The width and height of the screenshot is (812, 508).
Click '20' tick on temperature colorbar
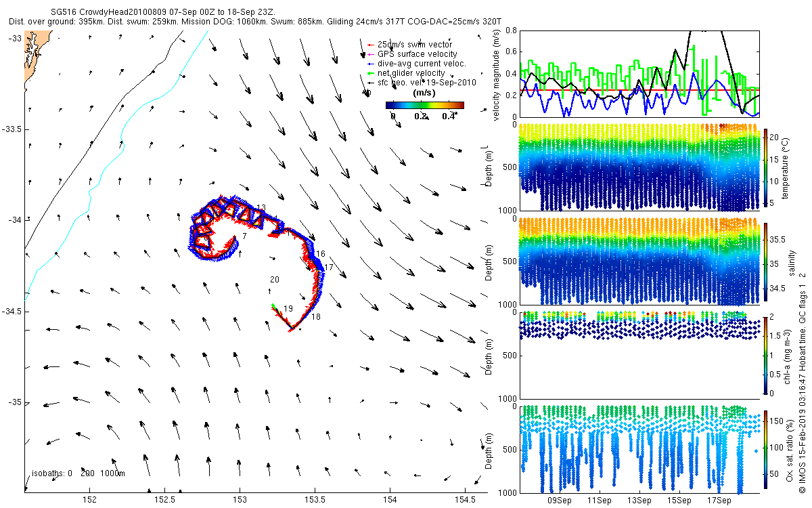(775, 137)
